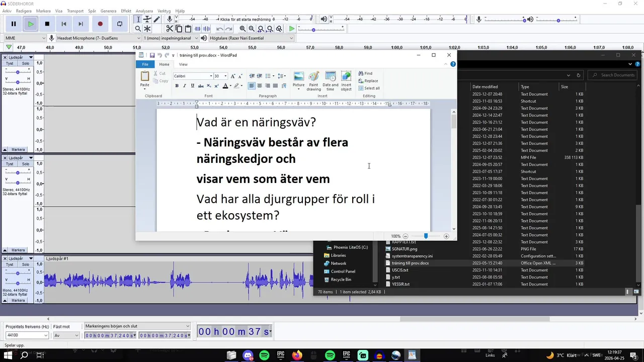Toggle strikethrough formatting in WordPad
Screen dimensions: 644x362
(201, 86)
